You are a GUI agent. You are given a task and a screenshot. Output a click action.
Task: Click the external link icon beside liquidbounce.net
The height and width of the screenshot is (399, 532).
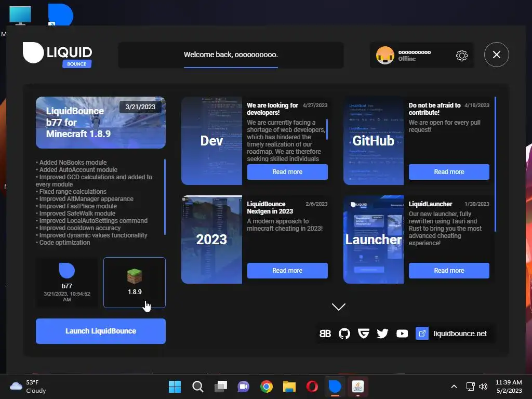coord(422,334)
